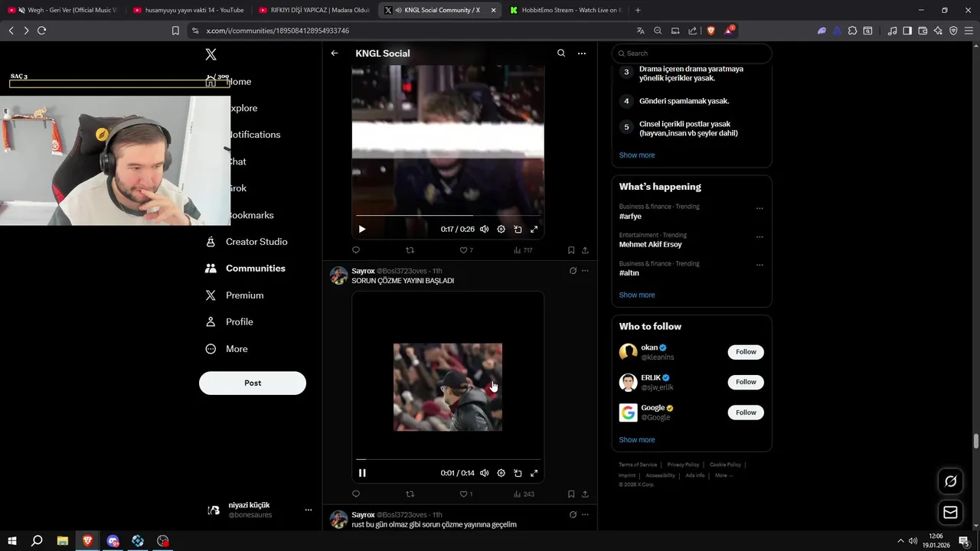Repost the post with 717 views
Viewport: 980px width, 551px height.
[x=410, y=250]
